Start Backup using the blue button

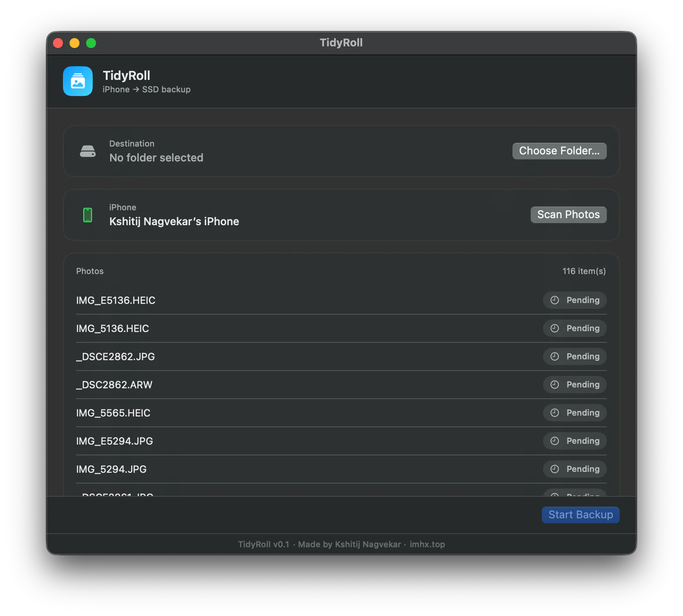tap(580, 515)
